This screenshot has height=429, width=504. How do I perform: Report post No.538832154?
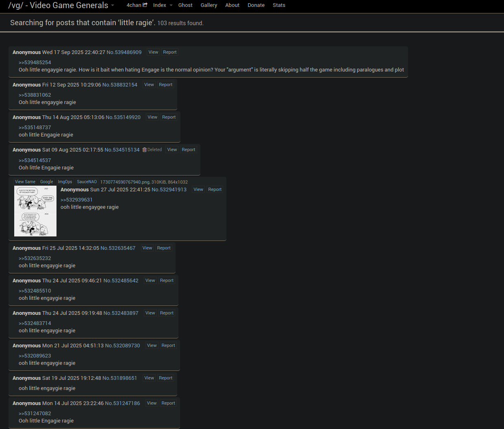pos(166,84)
